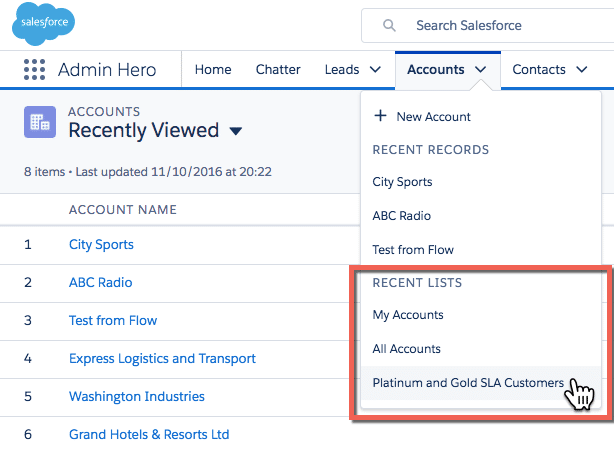Open the Chatter tab
This screenshot has height=454, width=614.
click(278, 69)
